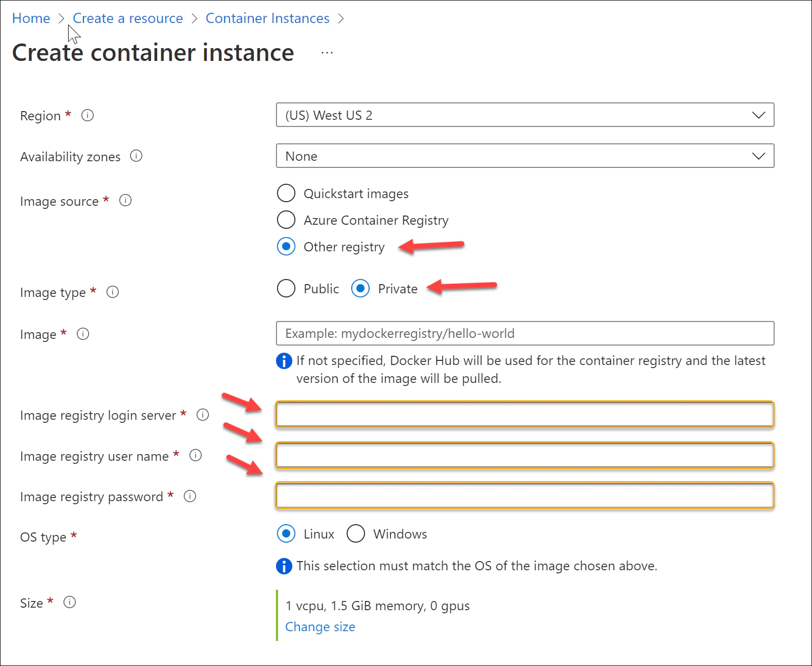
Task: Select Windows as OS type
Action: point(356,534)
